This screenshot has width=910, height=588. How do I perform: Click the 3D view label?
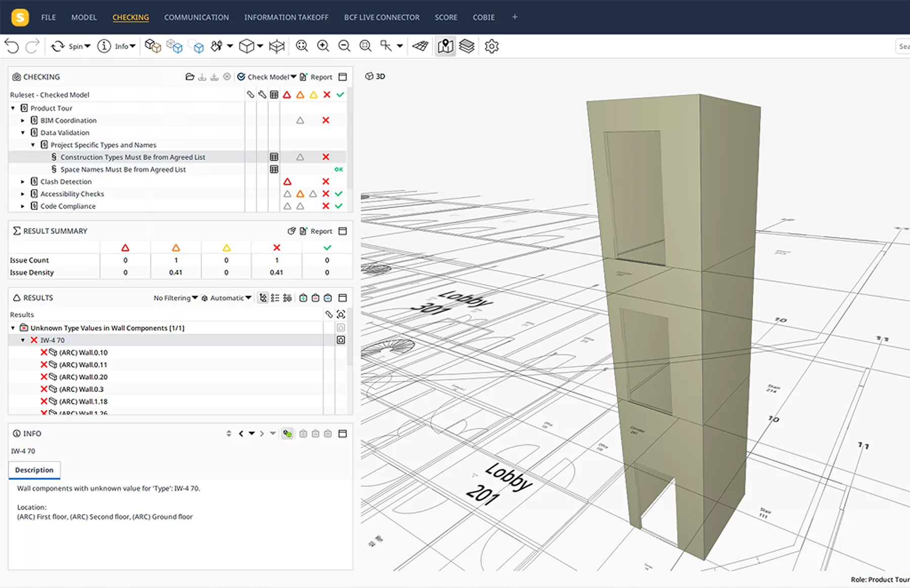coord(375,76)
